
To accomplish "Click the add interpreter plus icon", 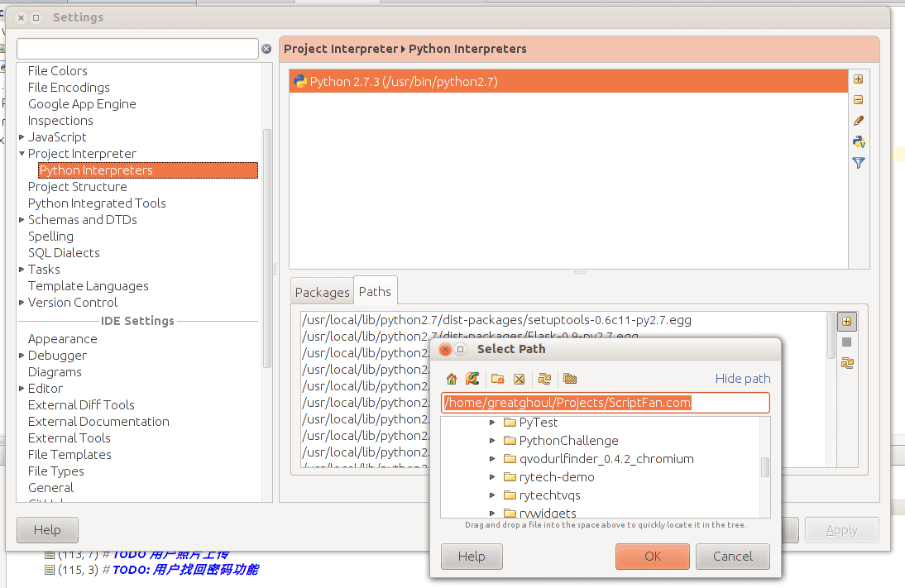I will coord(858,79).
